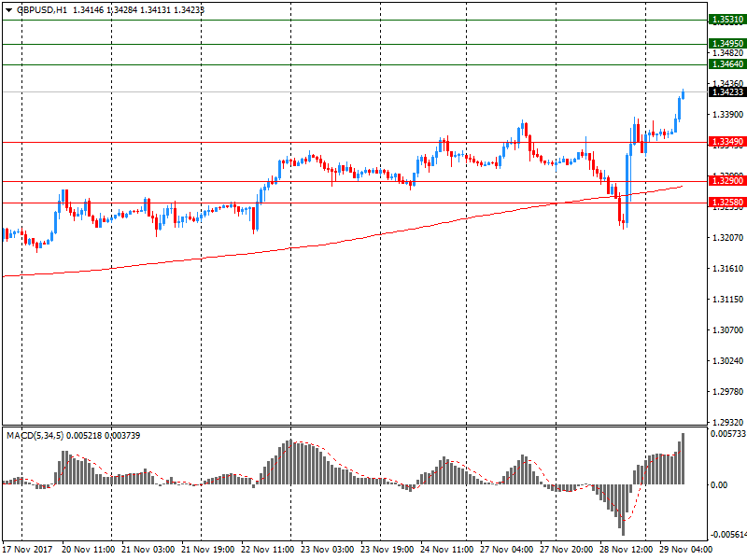747x560 pixels.
Task: Click the 24 Nov 11:00 time label
Action: 446,550
